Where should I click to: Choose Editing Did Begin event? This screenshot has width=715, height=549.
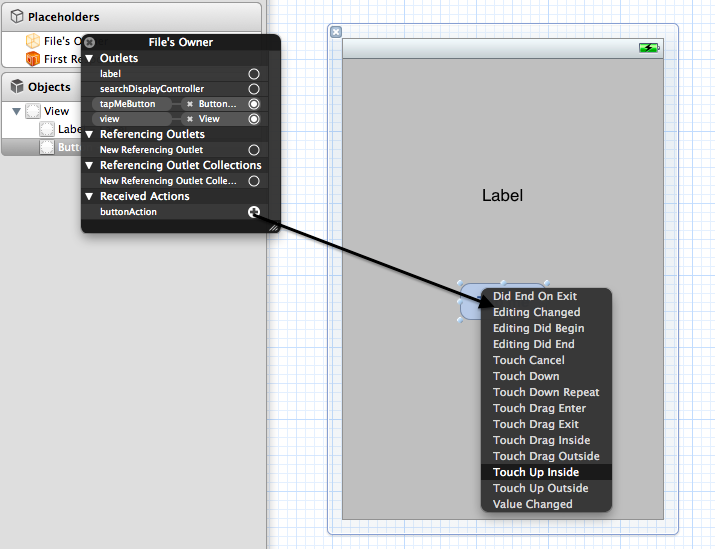pos(546,328)
